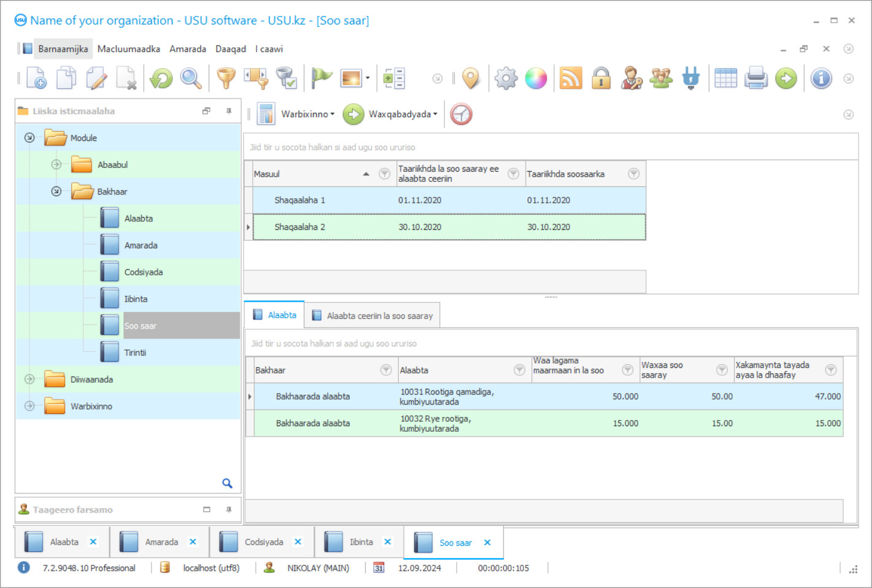The height and width of the screenshot is (588, 872).
Task: Click the Copy record toolbar icon
Action: (66, 78)
